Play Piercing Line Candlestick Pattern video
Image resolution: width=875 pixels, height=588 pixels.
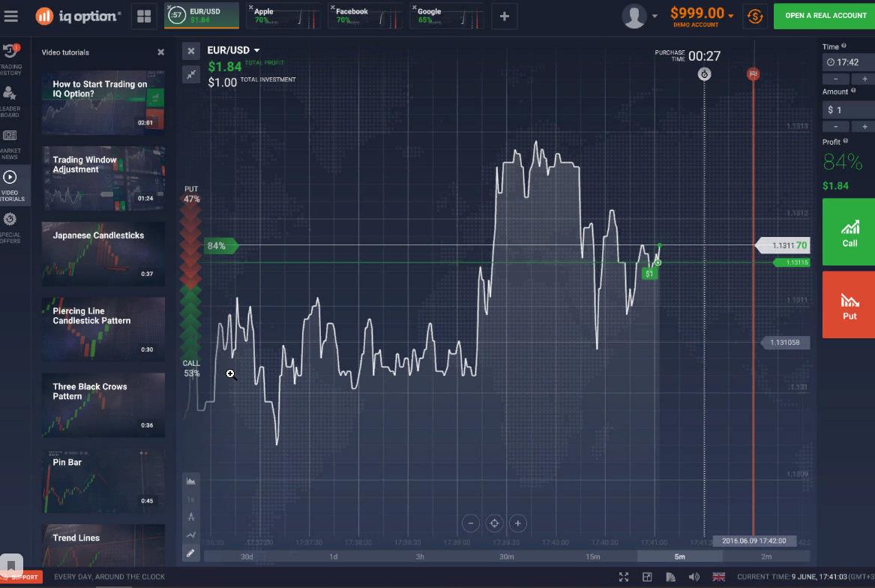[103, 329]
